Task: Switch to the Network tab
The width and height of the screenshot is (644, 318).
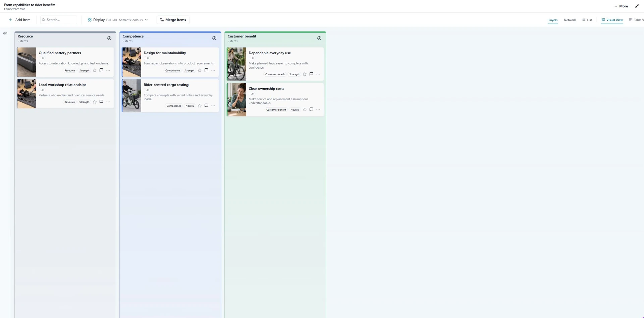Action: [570, 20]
